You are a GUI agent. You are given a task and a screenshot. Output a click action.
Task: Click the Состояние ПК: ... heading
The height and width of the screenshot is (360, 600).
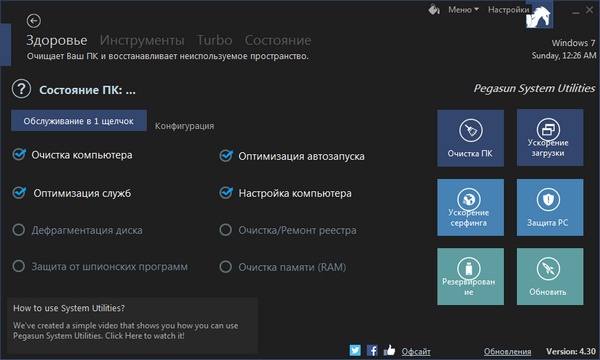point(87,90)
